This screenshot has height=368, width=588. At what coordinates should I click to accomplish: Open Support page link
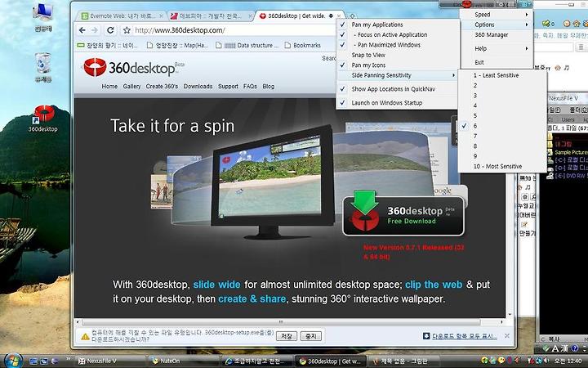click(x=228, y=87)
